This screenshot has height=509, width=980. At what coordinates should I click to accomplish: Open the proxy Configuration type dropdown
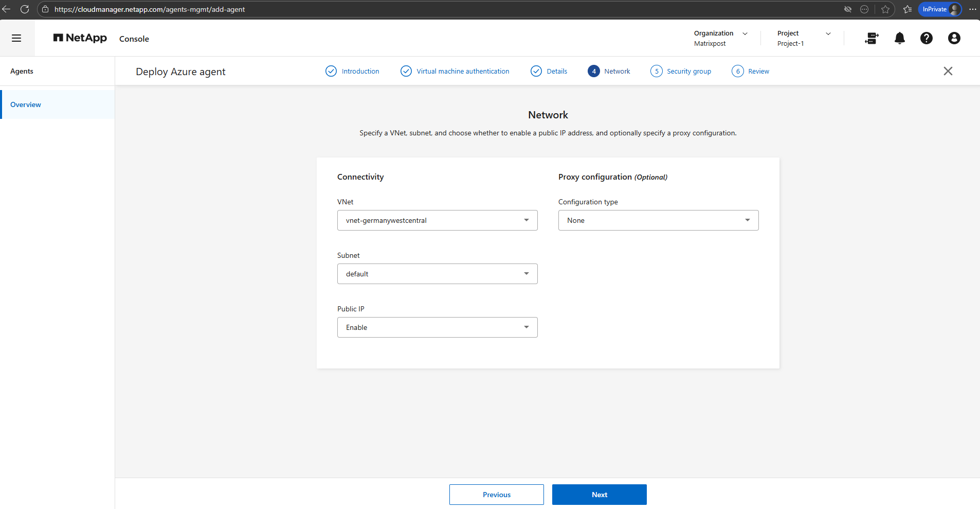coord(658,220)
